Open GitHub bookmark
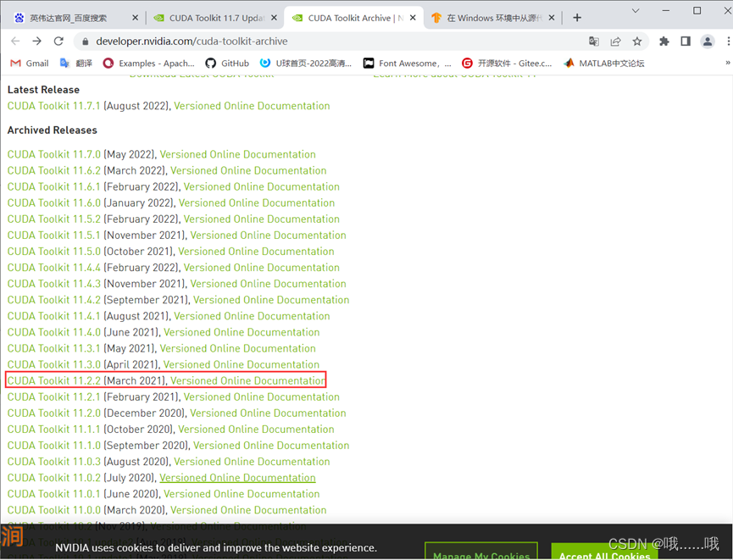Image resolution: width=733 pixels, height=560 pixels. [x=227, y=63]
